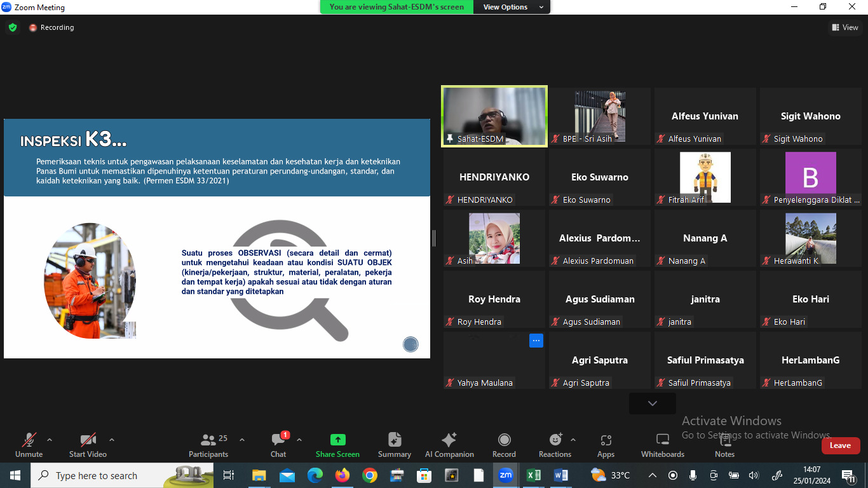Viewport: 868px width, 488px height.
Task: Start Video from Zoom toolbar
Action: pyautogui.click(x=88, y=445)
